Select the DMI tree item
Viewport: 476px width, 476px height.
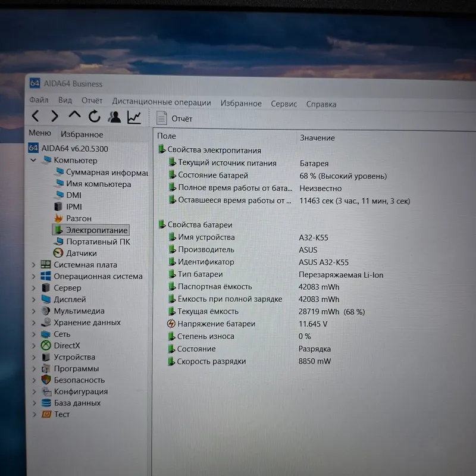point(68,195)
